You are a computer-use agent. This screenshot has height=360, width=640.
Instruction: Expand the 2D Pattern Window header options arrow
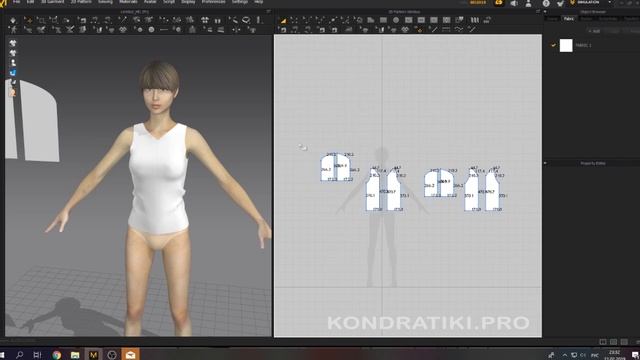[x=538, y=11]
